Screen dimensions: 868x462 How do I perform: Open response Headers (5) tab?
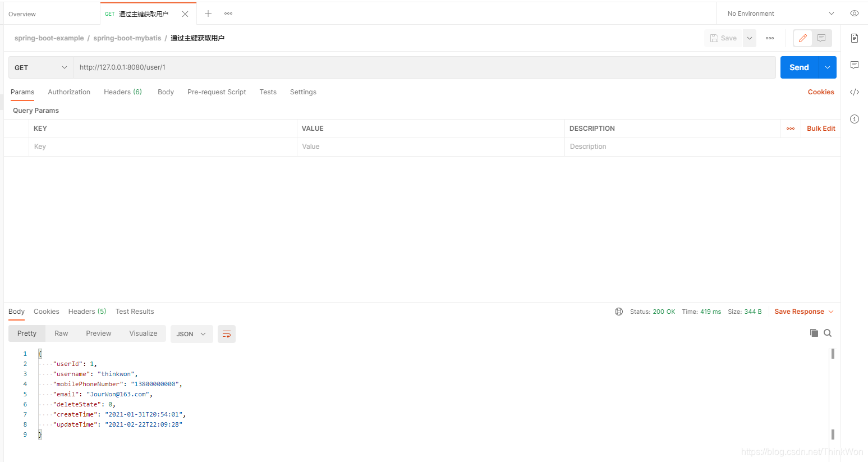coord(87,312)
